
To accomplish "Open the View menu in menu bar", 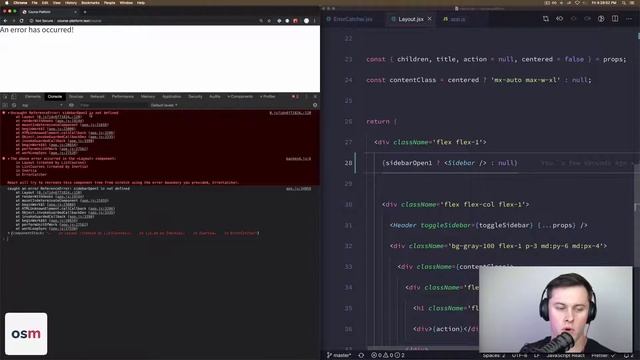I will tap(57, 3).
